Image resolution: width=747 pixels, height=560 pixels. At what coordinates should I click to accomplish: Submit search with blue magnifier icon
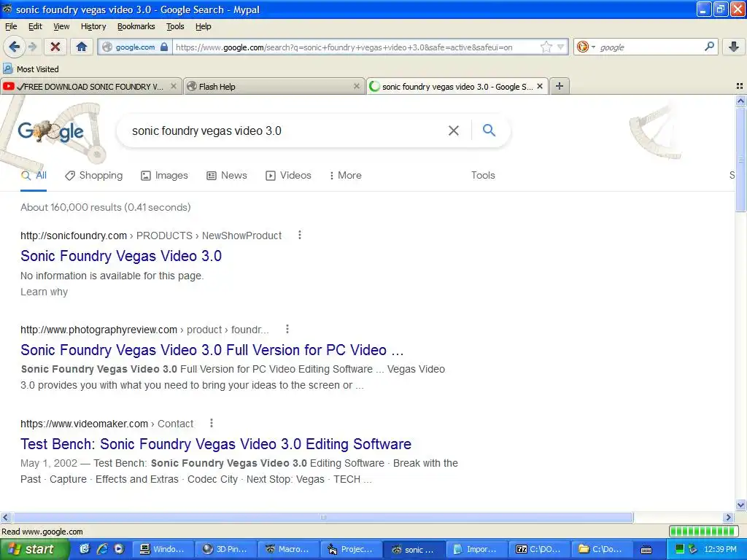pos(489,130)
